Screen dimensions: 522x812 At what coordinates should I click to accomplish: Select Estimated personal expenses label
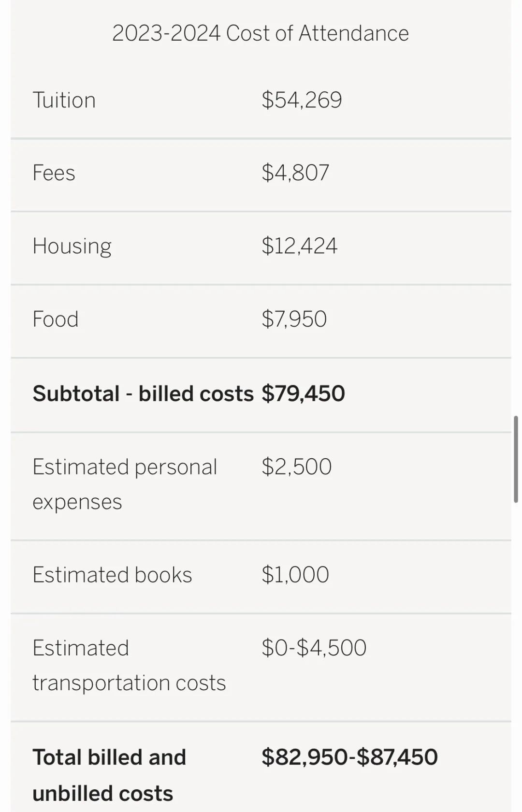pos(125,484)
